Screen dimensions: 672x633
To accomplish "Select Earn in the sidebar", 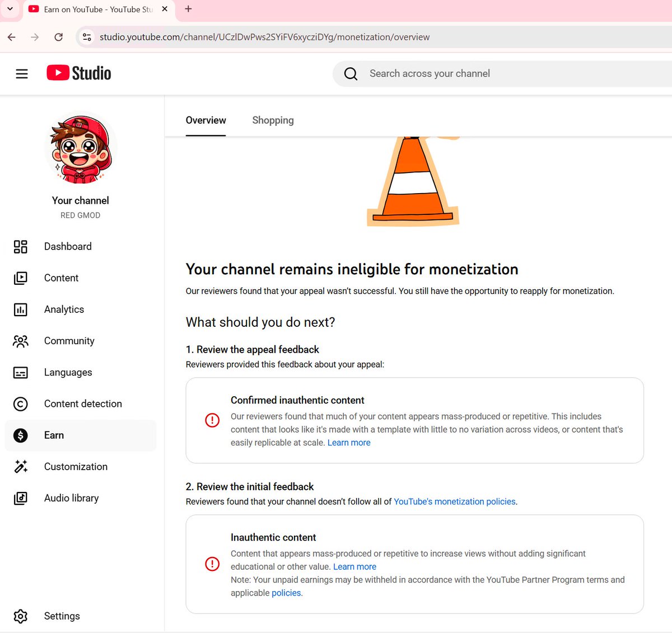I will (x=81, y=435).
